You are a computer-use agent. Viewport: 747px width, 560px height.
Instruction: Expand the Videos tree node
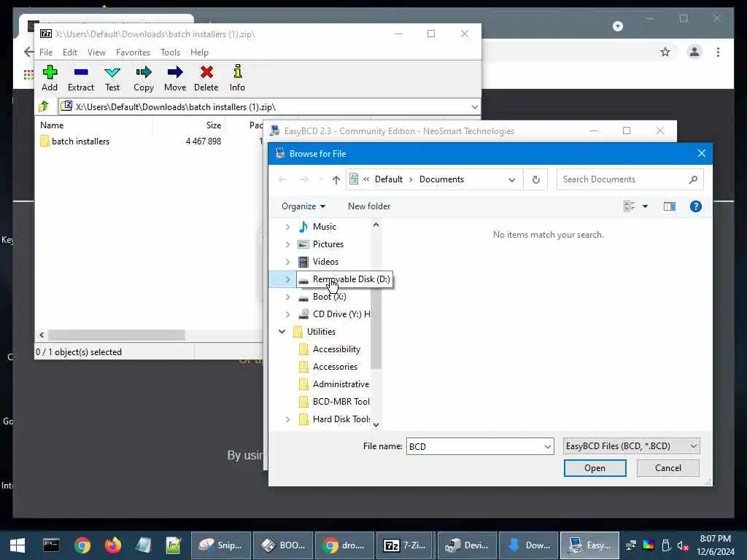coord(287,262)
